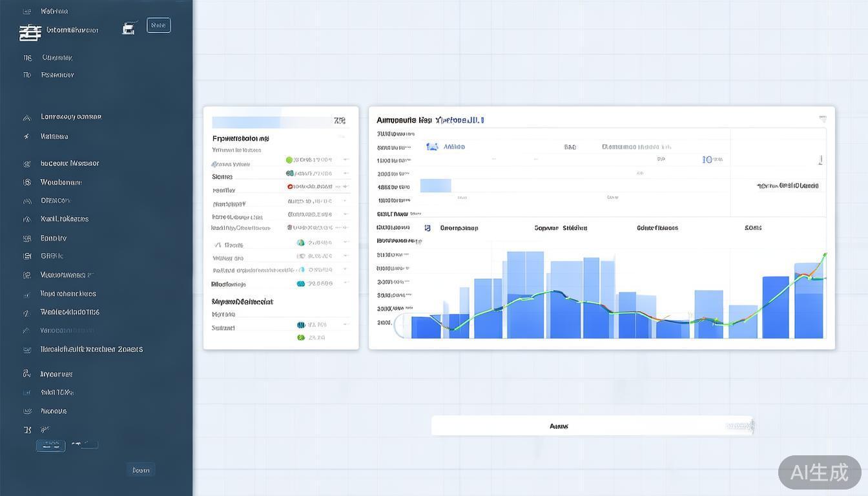Image resolution: width=868 pixels, height=496 pixels.
Task: Click the key icon in the lower sidebar
Action: 26,374
